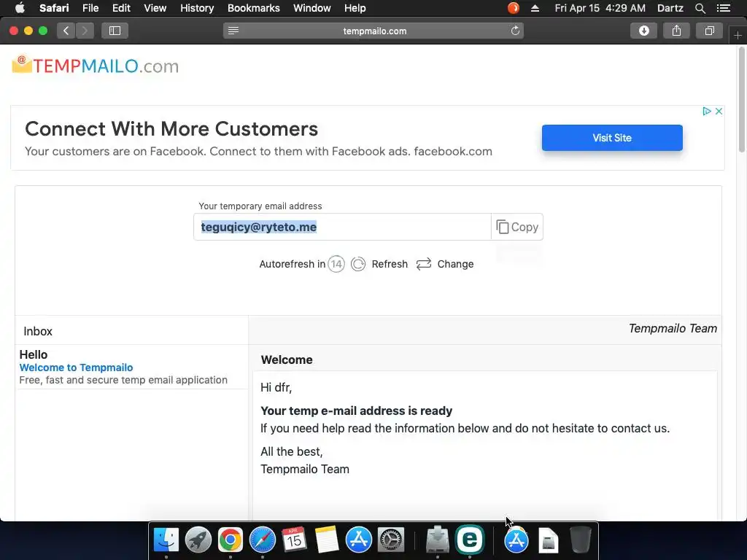This screenshot has height=560, width=747.
Task: Open the Bookmarks menu
Action: (x=254, y=8)
